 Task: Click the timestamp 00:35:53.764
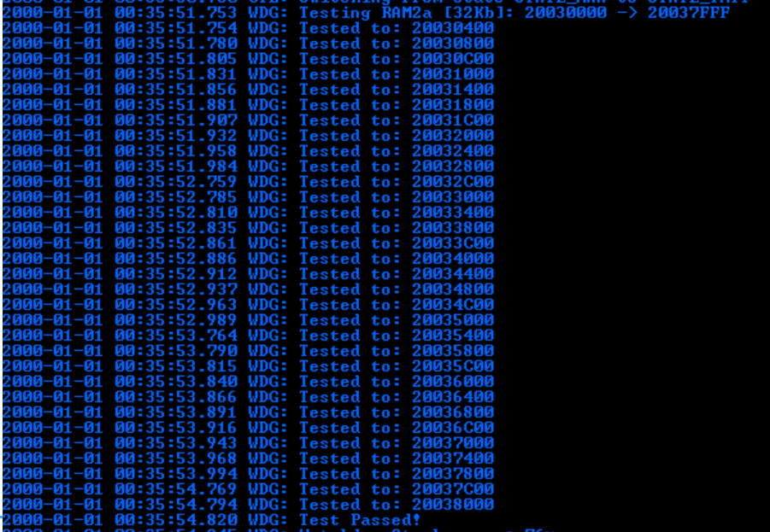(176, 336)
